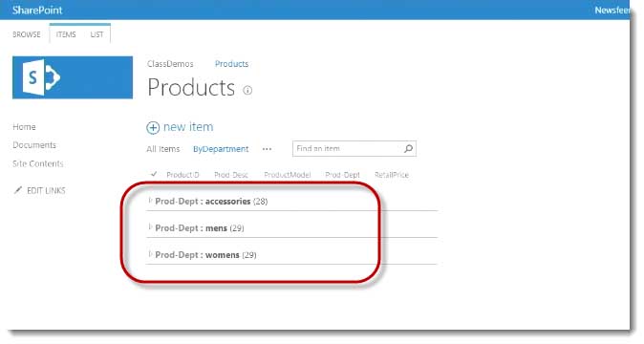Open the LIST ribbon tab
Image resolution: width=644 pixels, height=344 pixels.
[97, 34]
